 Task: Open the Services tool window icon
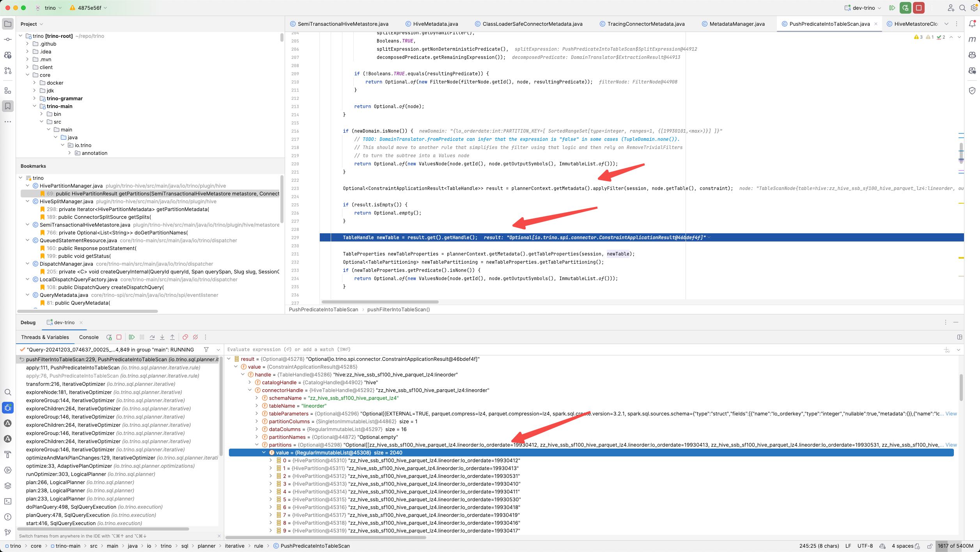tap(8, 470)
